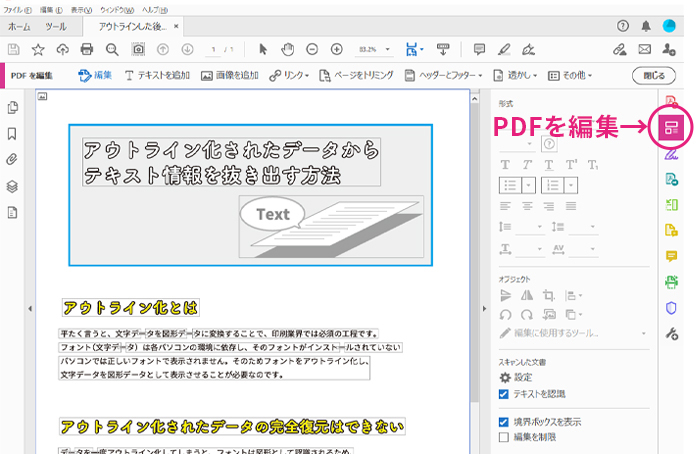Go to next page with down arrow
This screenshot has height=454, width=700.
[x=188, y=49]
